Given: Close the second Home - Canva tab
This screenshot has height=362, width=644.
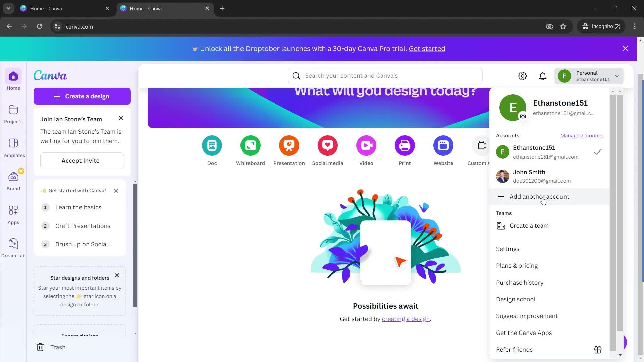Looking at the screenshot, I should (207, 8).
